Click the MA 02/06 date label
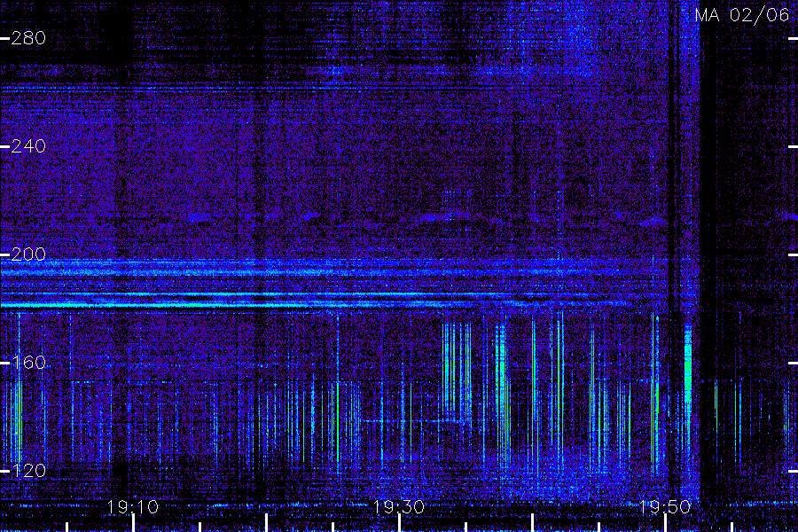This screenshot has width=798, height=532. (x=742, y=15)
